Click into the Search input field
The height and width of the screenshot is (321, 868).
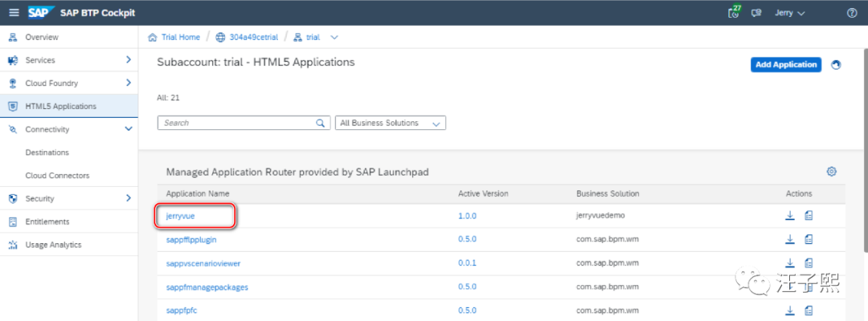click(233, 123)
